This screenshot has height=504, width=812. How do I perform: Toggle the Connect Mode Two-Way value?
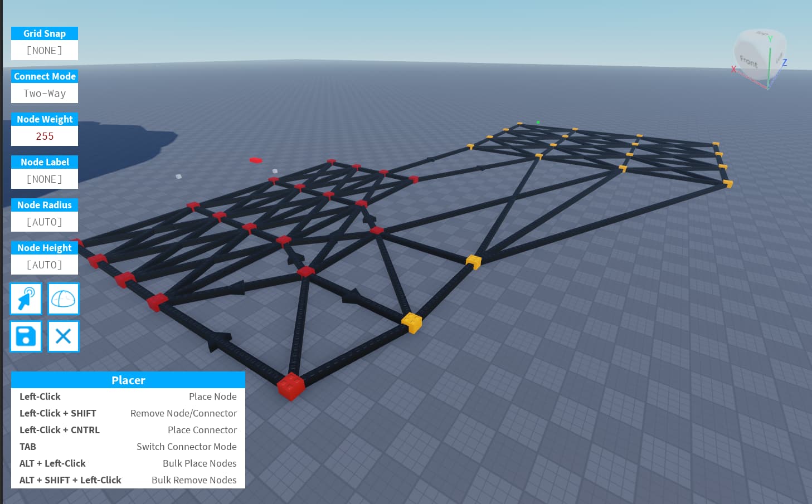tap(45, 93)
